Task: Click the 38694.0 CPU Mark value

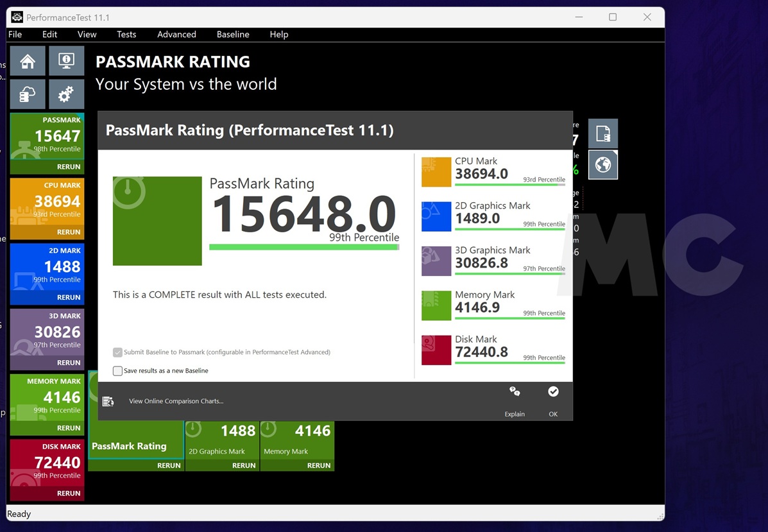Action: click(x=481, y=174)
